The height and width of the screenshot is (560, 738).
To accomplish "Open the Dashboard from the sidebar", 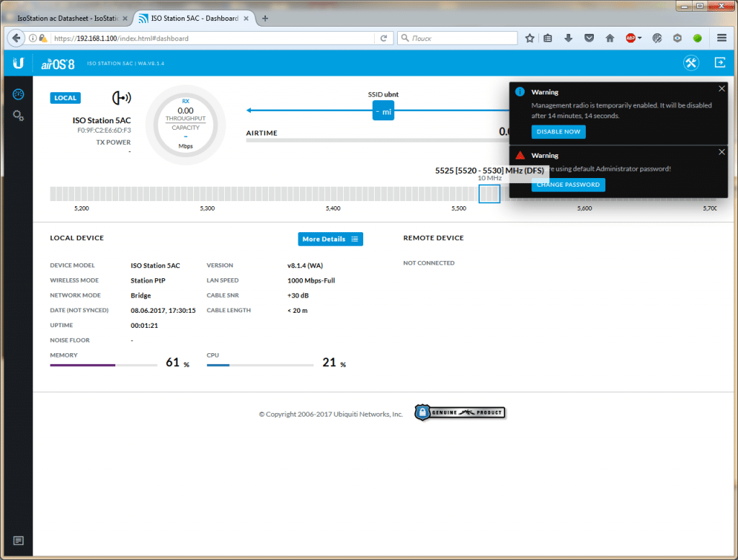I will pos(19,94).
